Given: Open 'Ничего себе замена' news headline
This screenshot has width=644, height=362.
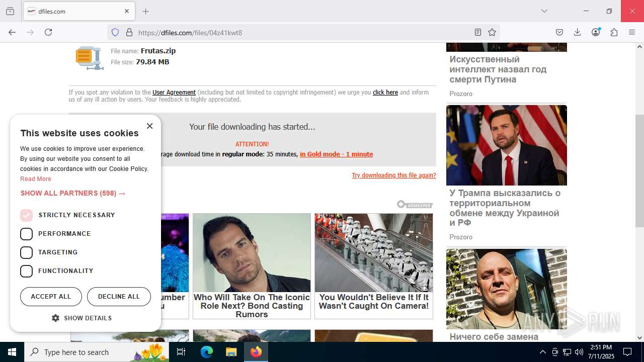Looking at the screenshot, I should (x=494, y=337).
